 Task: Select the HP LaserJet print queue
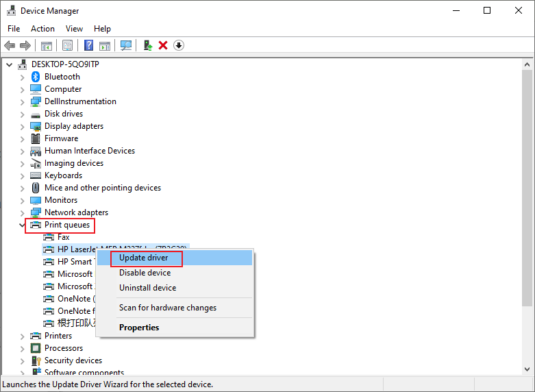pyautogui.click(x=77, y=249)
